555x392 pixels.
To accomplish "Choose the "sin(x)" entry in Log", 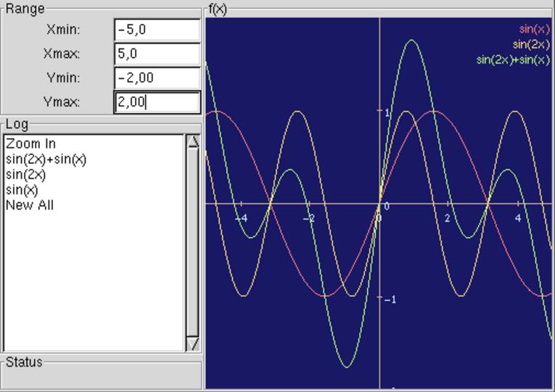I will coord(22,190).
